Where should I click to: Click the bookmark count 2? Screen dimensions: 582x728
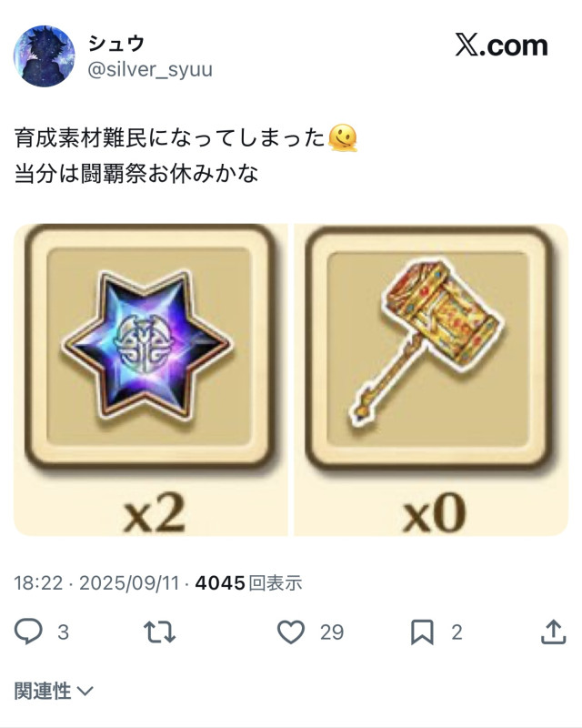(x=457, y=632)
